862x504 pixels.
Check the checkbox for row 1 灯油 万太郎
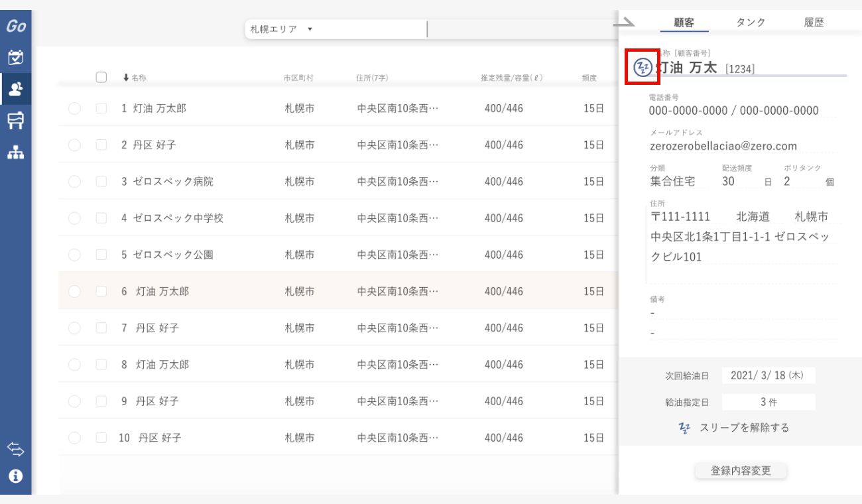(x=101, y=108)
